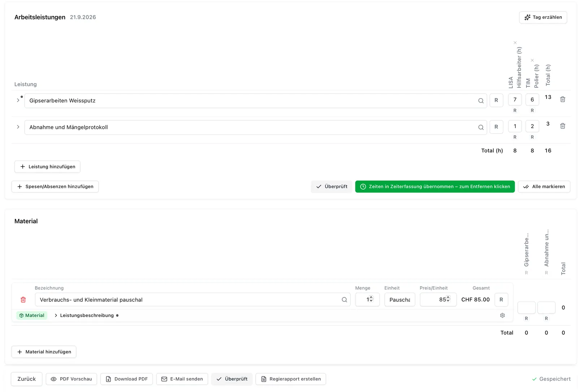Image resolution: width=578 pixels, height=392 pixels.
Task: Toggle Überprüft in Arbeitsleistungen section
Action: point(332,187)
